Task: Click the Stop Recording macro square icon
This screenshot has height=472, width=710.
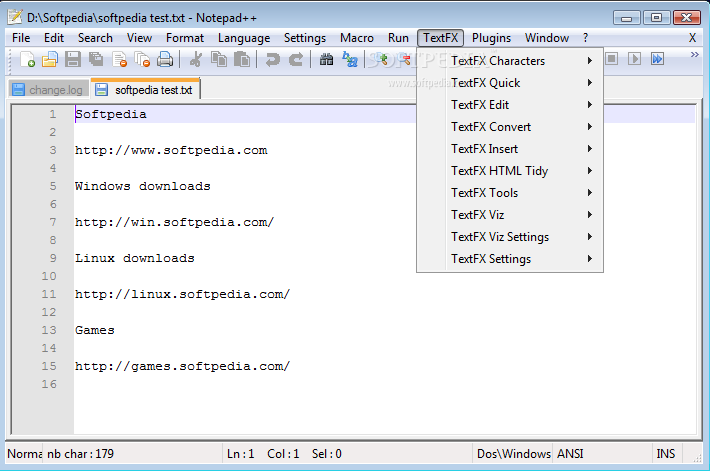Action: pyautogui.click(x=611, y=58)
